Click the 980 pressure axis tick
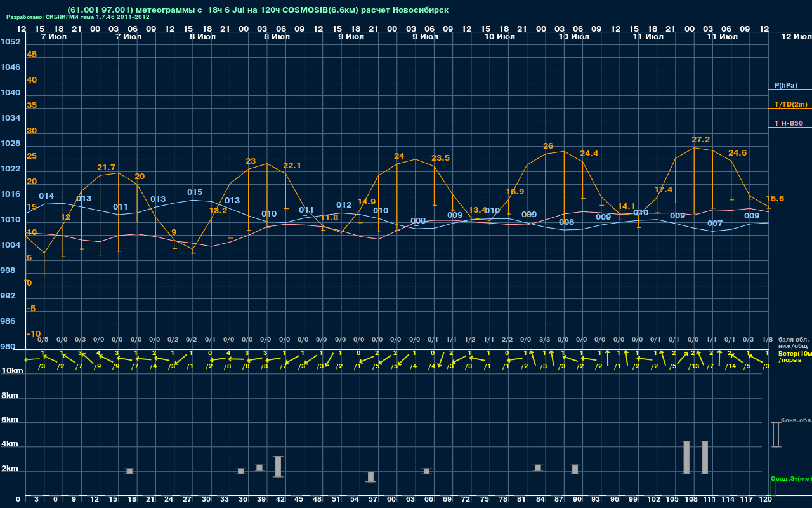The width and height of the screenshot is (812, 508). click(x=8, y=347)
